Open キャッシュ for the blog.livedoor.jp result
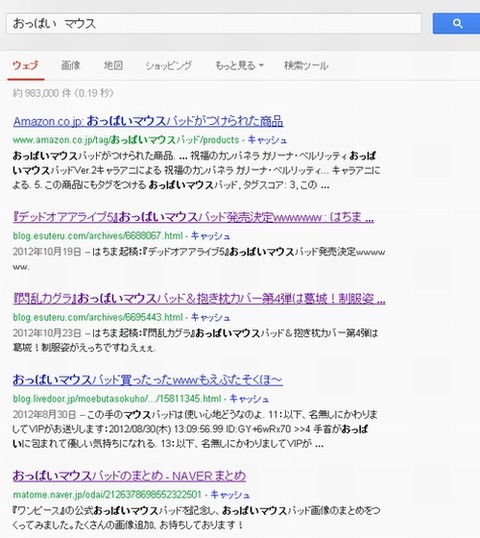 tap(249, 399)
